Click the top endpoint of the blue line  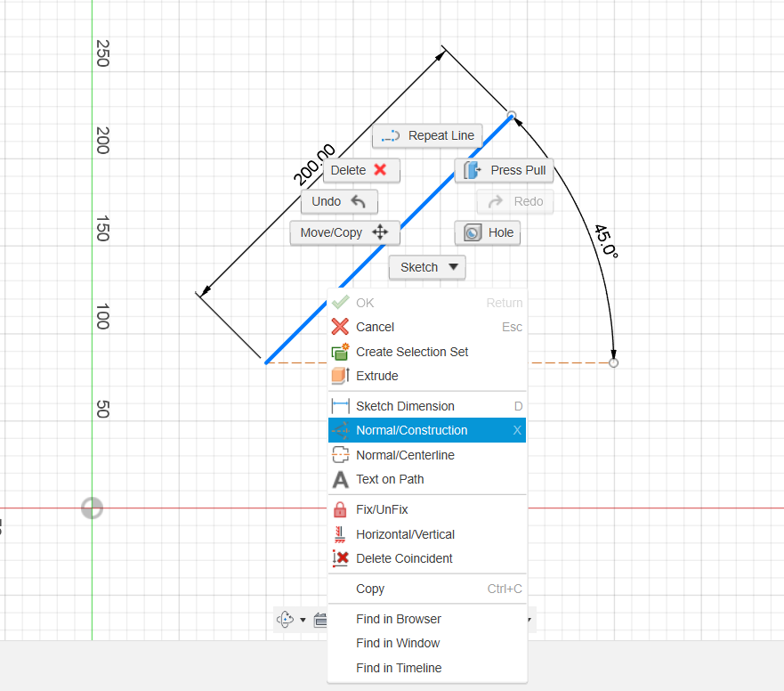pyautogui.click(x=512, y=116)
